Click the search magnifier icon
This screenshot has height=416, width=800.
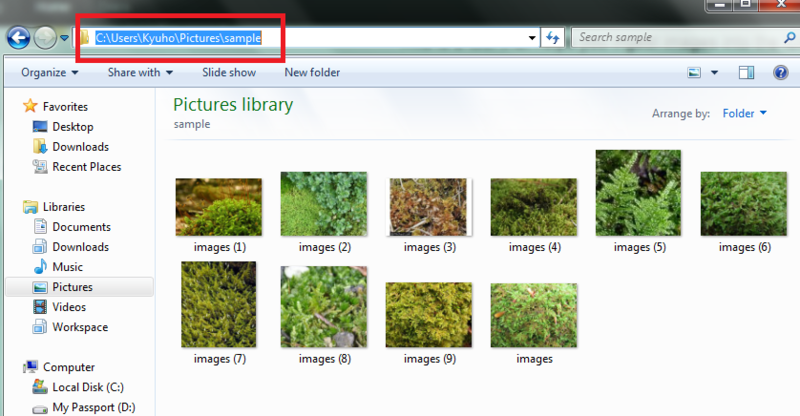789,37
